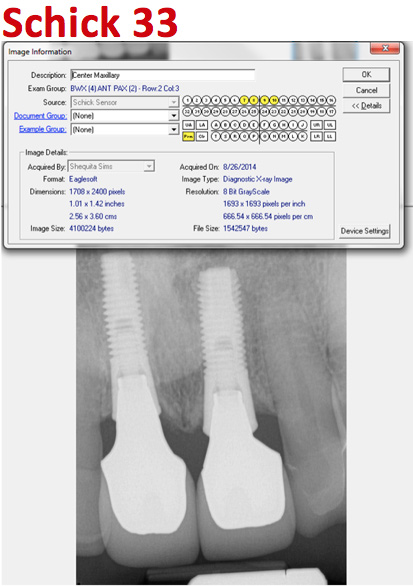413x586 pixels.
Task: Select primary tooth K
Action: [x=302, y=136]
